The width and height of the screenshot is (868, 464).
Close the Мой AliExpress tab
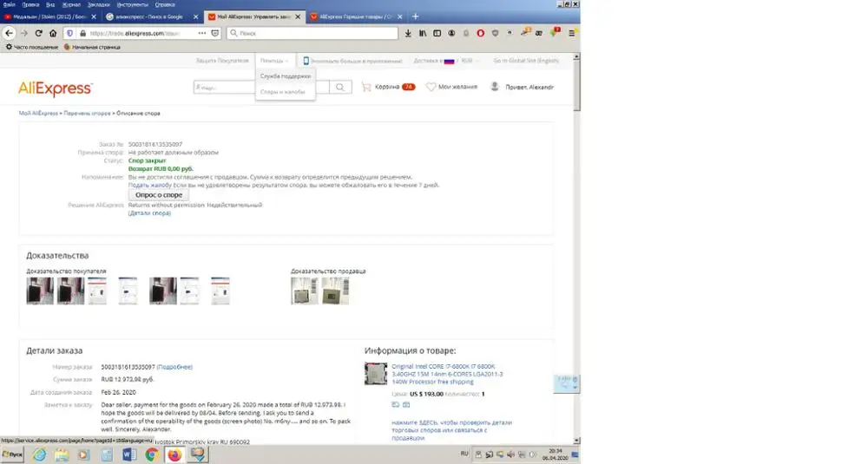click(298, 16)
